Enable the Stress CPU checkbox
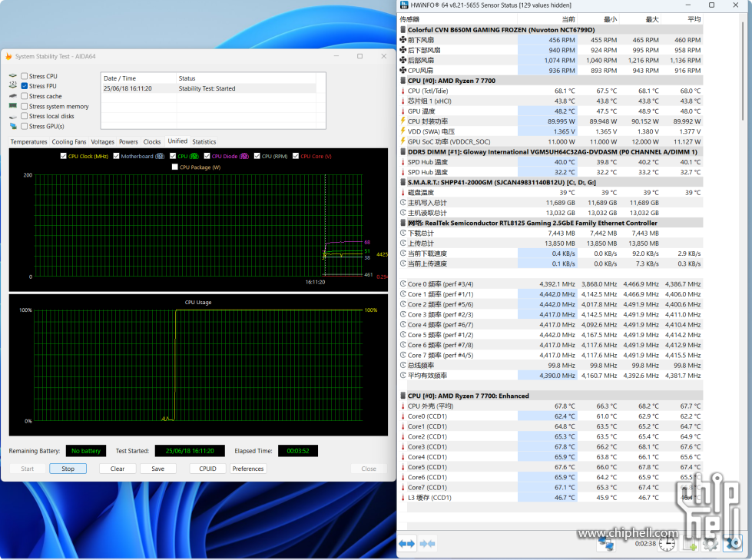 coord(24,76)
